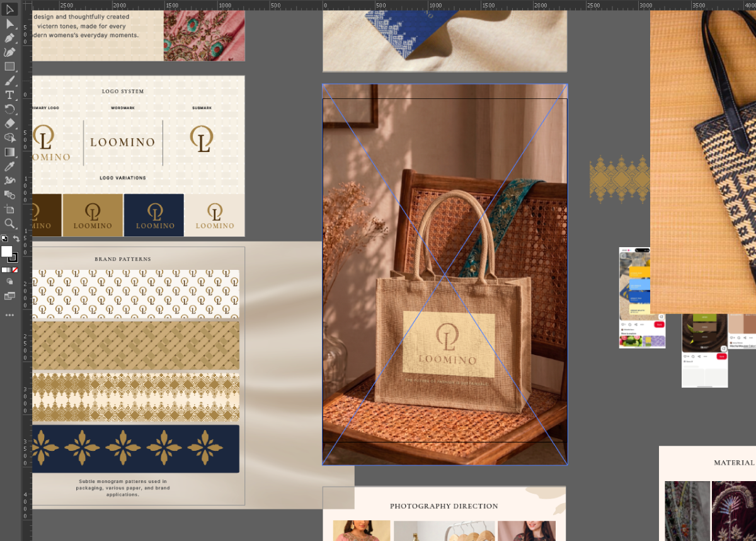
Task: Select the Artboard tool
Action: pyautogui.click(x=9, y=209)
